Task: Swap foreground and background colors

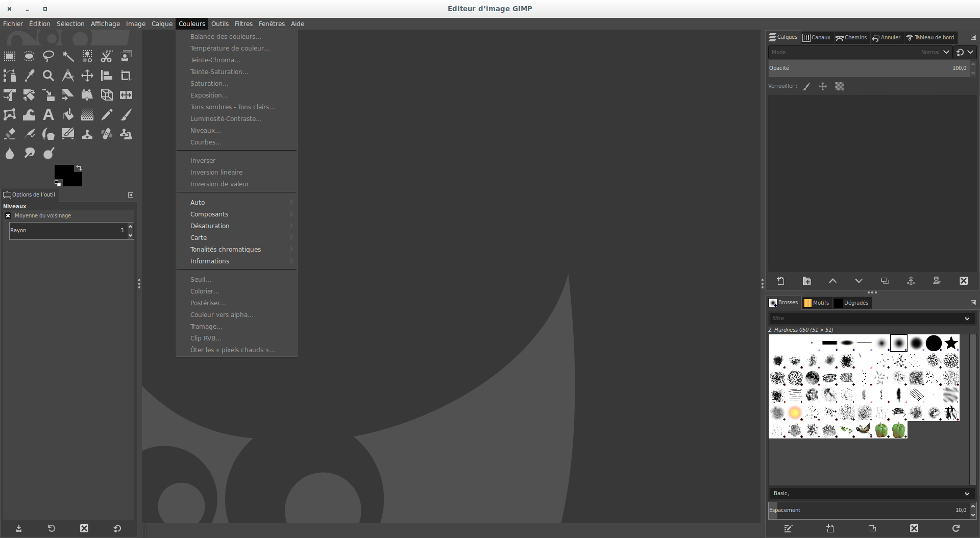Action: (x=79, y=168)
